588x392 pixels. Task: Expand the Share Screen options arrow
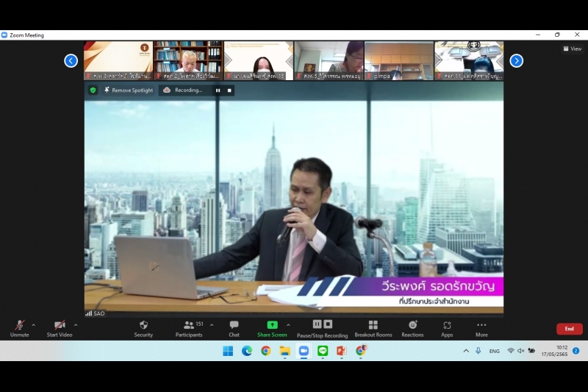click(288, 324)
